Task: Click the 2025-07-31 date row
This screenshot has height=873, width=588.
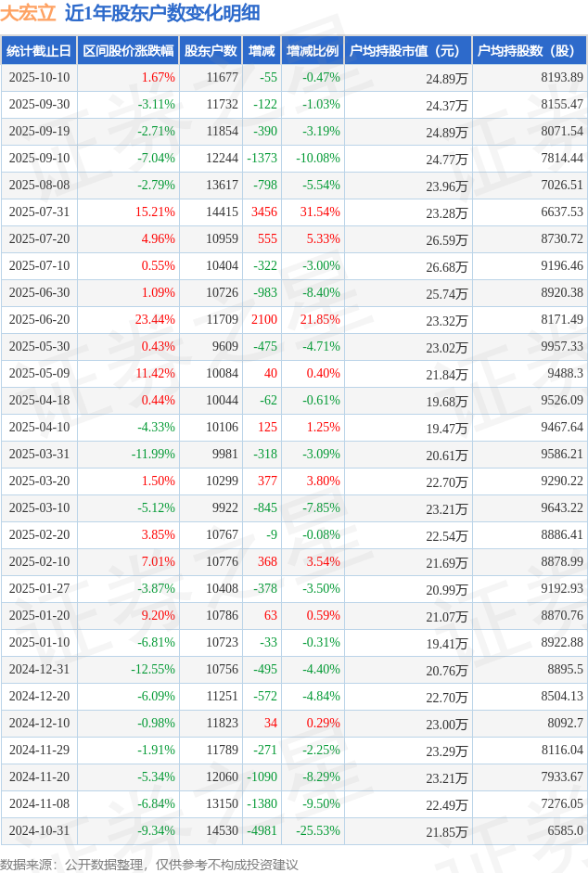Action: click(x=39, y=212)
